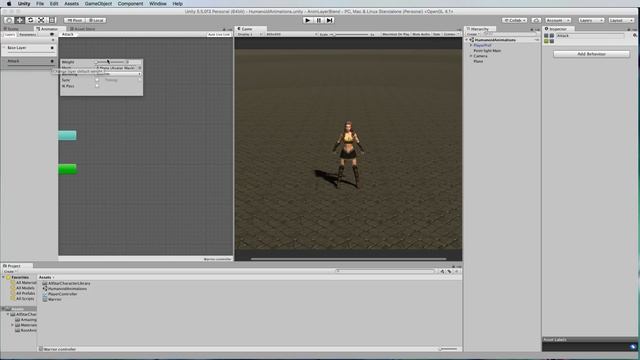Select the Inspector tab
The width and height of the screenshot is (640, 360).
[x=558, y=29]
